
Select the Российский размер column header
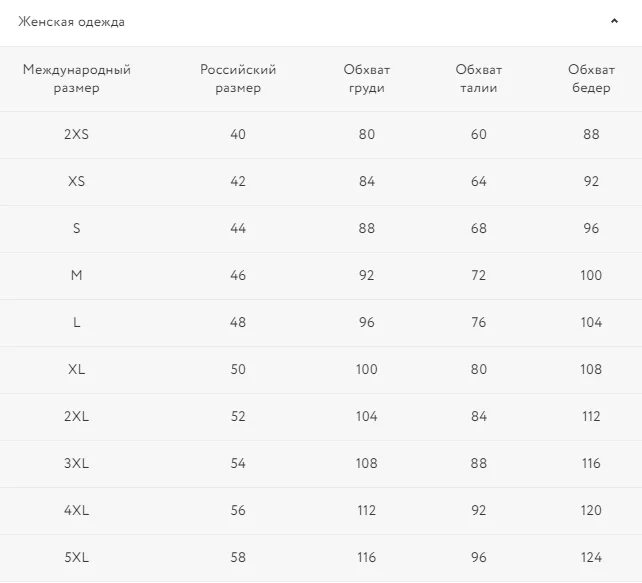pos(238,79)
